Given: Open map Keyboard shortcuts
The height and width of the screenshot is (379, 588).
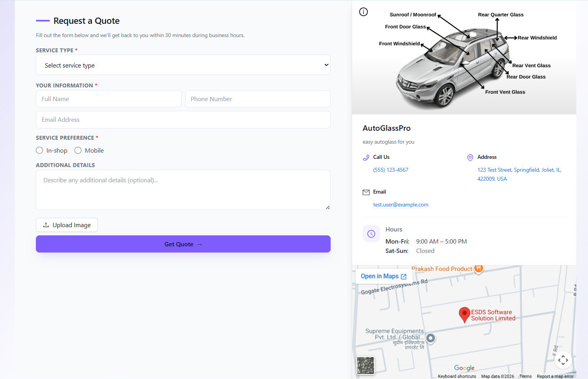Looking at the screenshot, I should [457, 376].
